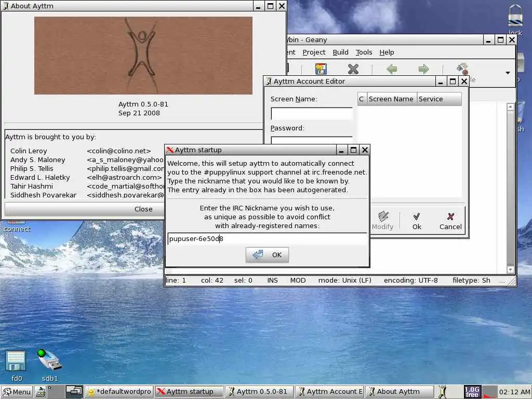Click the CPU load graph in tray

pyautogui.click(x=489, y=392)
